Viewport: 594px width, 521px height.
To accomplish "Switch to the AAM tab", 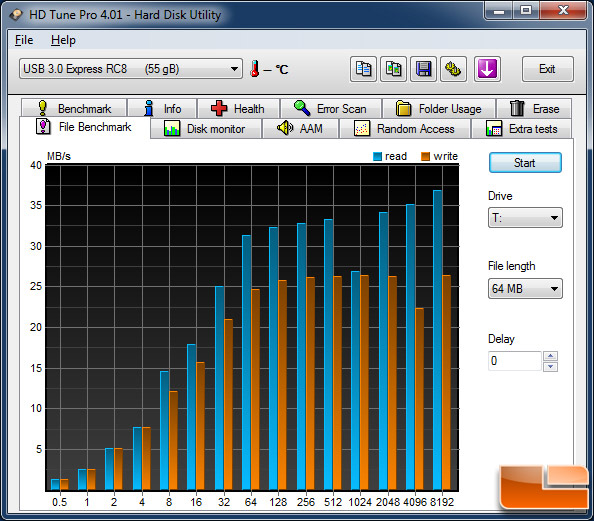I will click(300, 129).
